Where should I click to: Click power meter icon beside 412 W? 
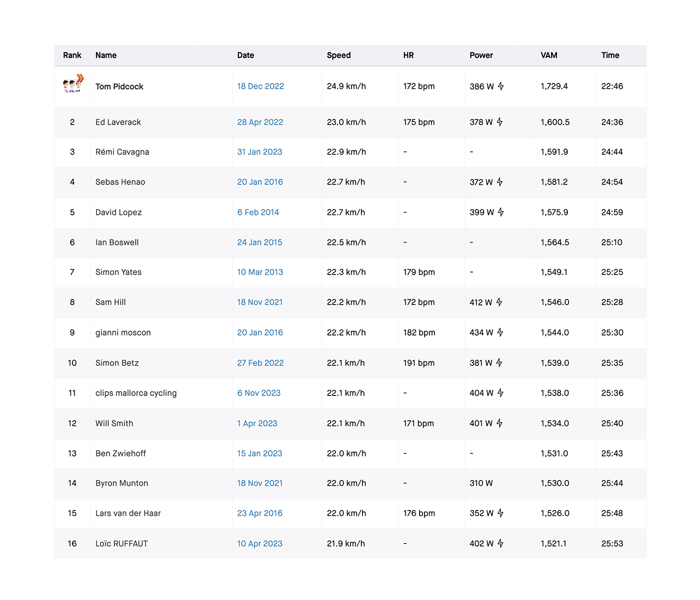click(x=499, y=302)
